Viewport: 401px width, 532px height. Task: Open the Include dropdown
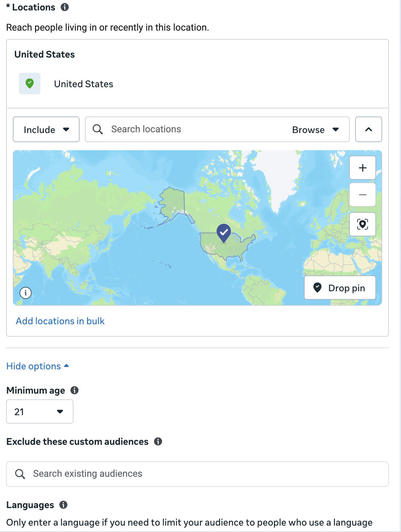pos(46,130)
